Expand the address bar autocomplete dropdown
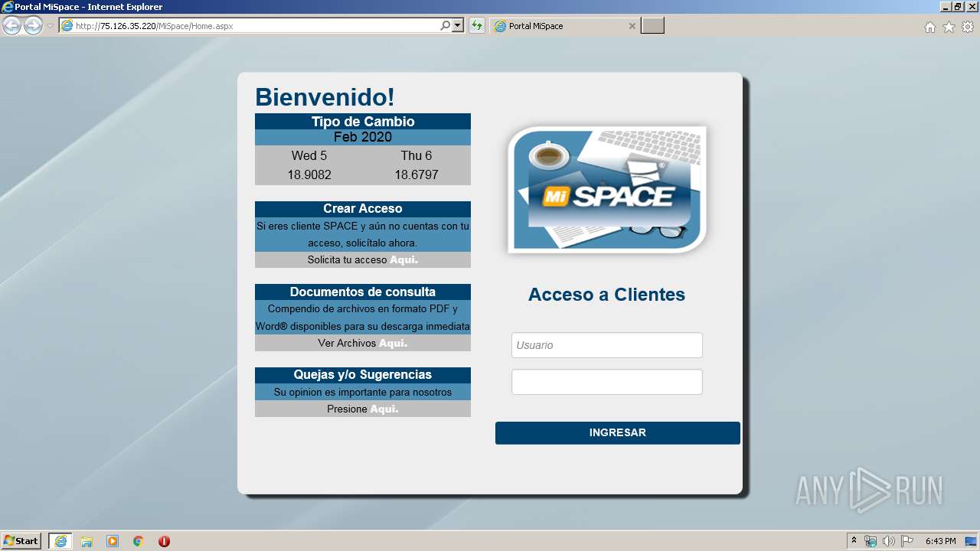 (458, 26)
